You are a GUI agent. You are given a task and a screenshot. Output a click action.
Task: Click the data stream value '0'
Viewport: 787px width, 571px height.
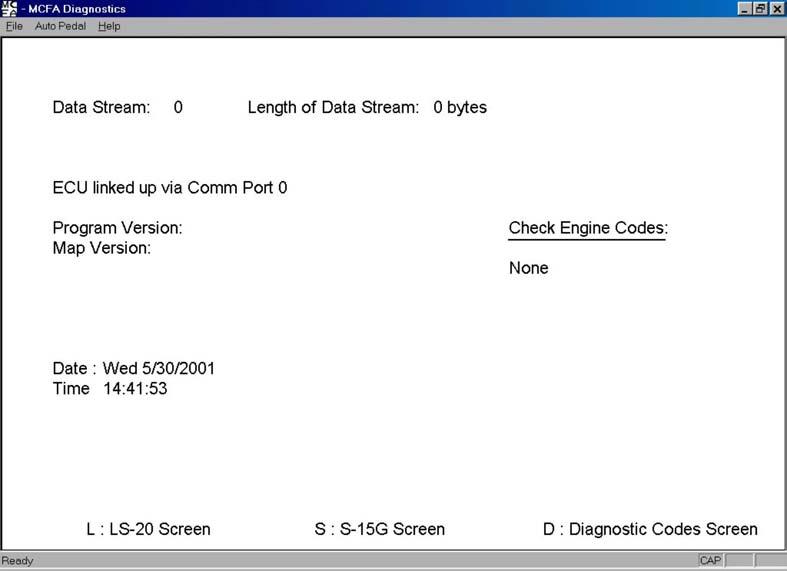178,107
